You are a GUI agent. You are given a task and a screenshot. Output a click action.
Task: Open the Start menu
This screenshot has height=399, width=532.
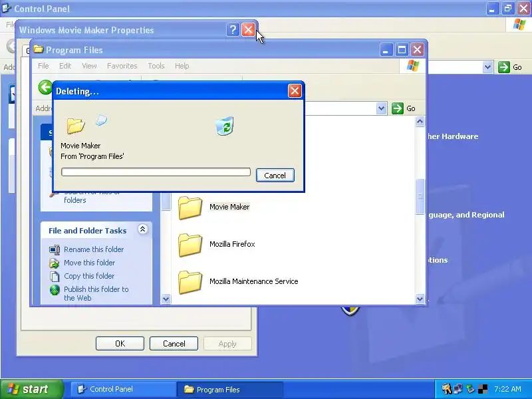click(x=31, y=389)
